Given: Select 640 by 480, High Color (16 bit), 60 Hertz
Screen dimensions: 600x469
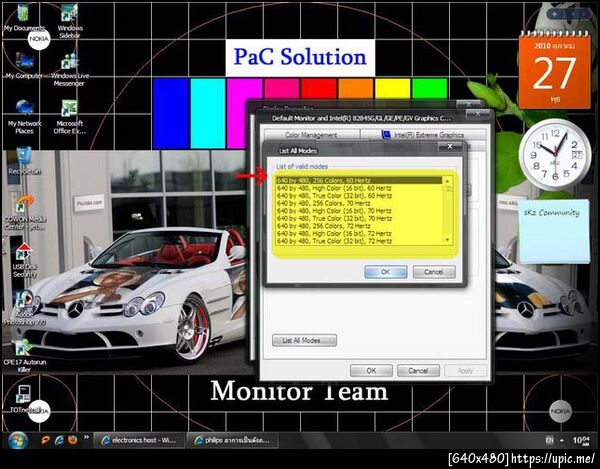Looking at the screenshot, I should point(359,188).
